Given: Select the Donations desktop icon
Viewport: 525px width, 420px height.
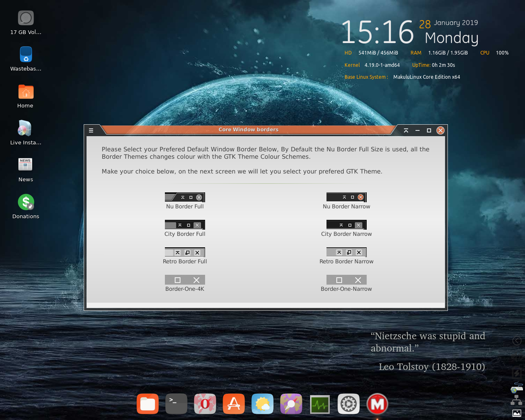Looking at the screenshot, I should point(26,207).
